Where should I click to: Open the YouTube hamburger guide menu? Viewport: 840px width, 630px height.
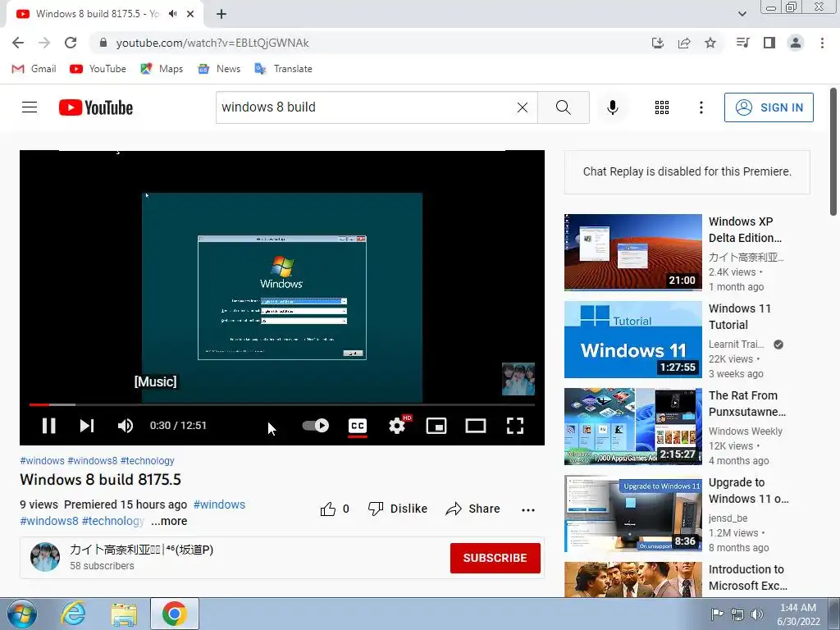[30, 107]
